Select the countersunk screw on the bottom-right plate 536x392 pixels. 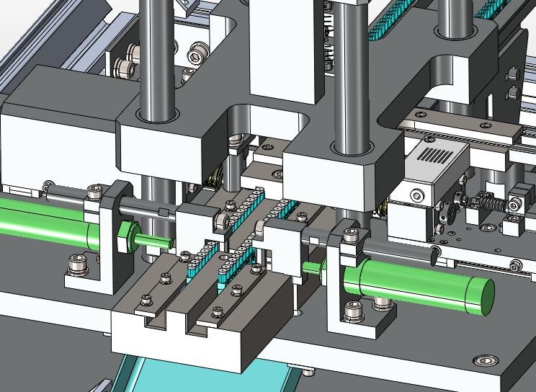point(486,360)
